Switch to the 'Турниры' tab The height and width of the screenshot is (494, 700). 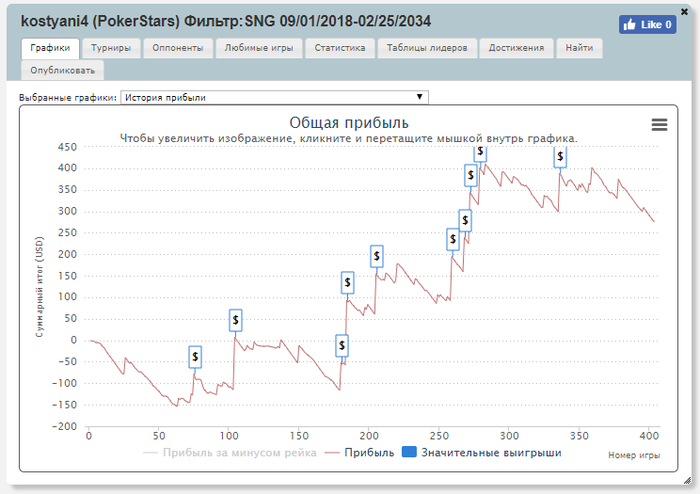[x=111, y=48]
